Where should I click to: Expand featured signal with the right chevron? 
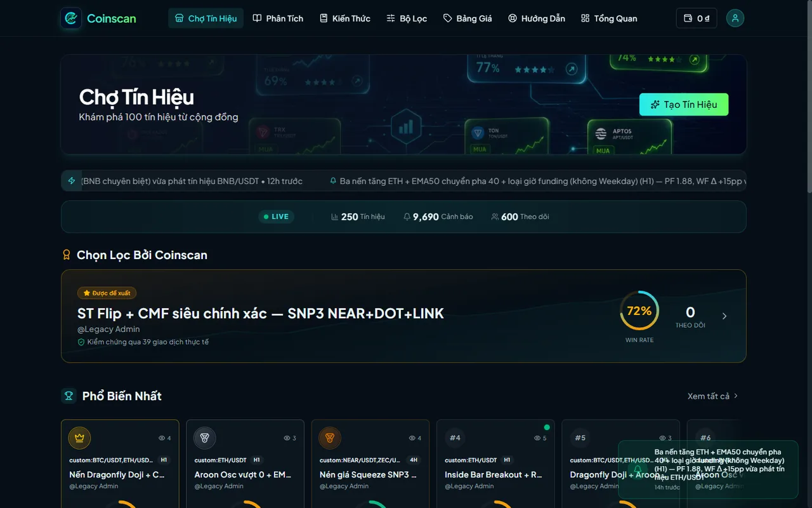click(724, 316)
